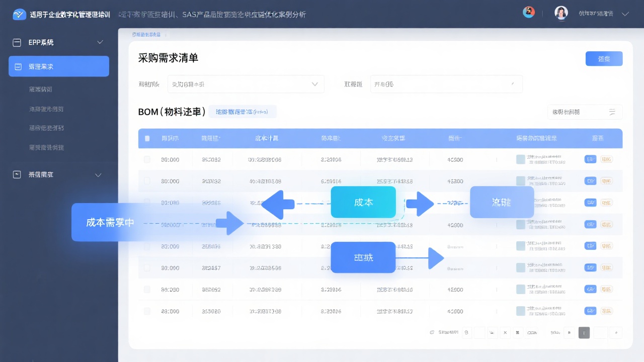Open notifications via the orange badge icon
The image size is (644, 362).
528,12
